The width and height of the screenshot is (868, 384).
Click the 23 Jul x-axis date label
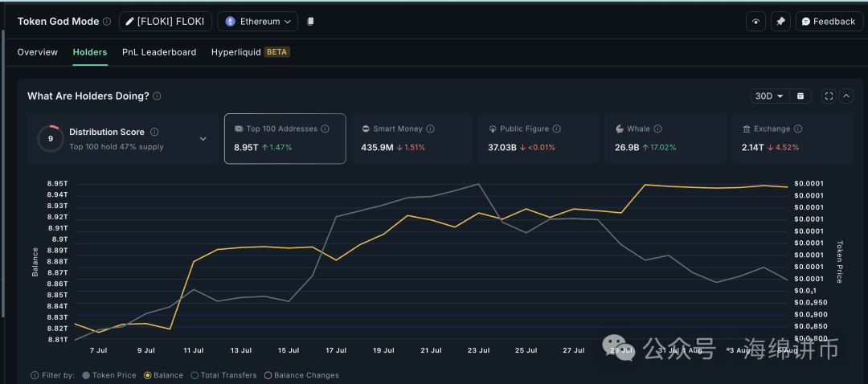478,351
